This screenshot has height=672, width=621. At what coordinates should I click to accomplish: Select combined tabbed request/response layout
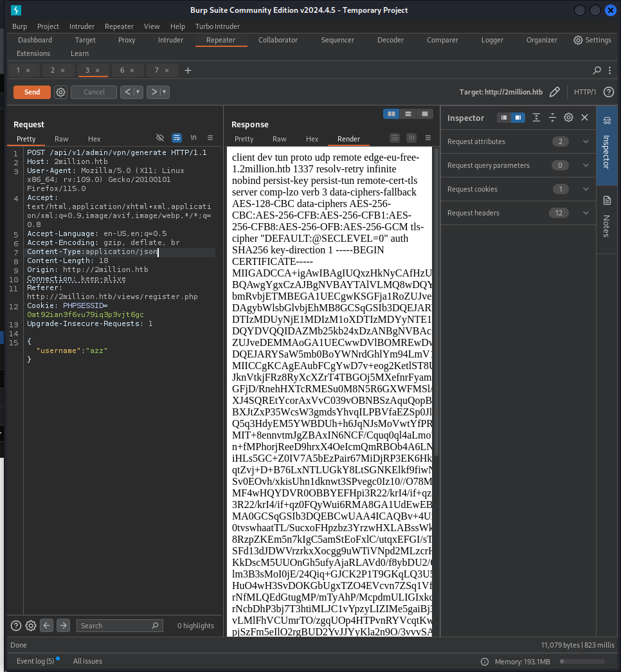click(x=425, y=114)
